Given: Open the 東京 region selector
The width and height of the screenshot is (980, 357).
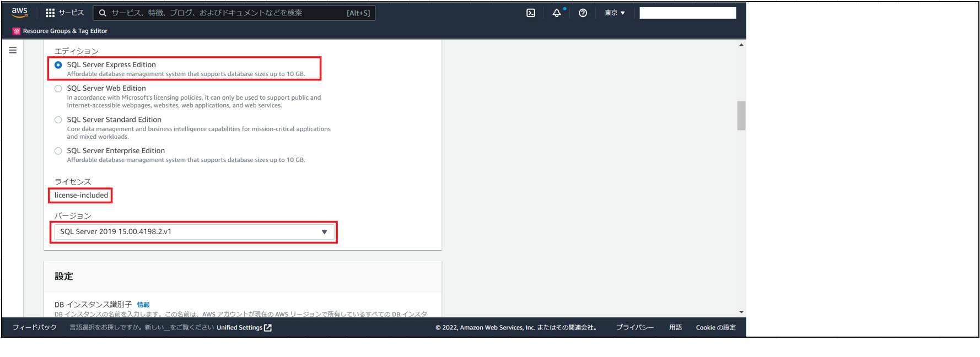Looking at the screenshot, I should [615, 13].
